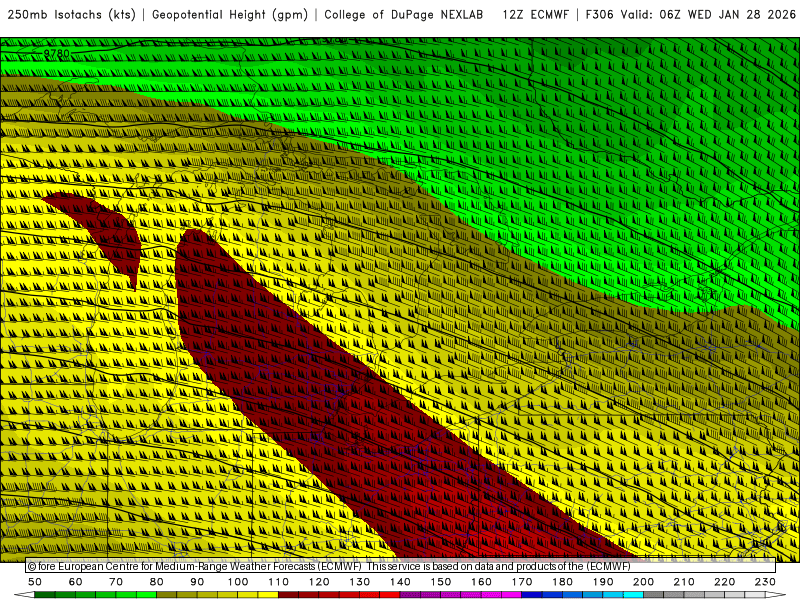Click the ECMWF copyright notice bar
The width and height of the screenshot is (800, 600).
coord(400,566)
